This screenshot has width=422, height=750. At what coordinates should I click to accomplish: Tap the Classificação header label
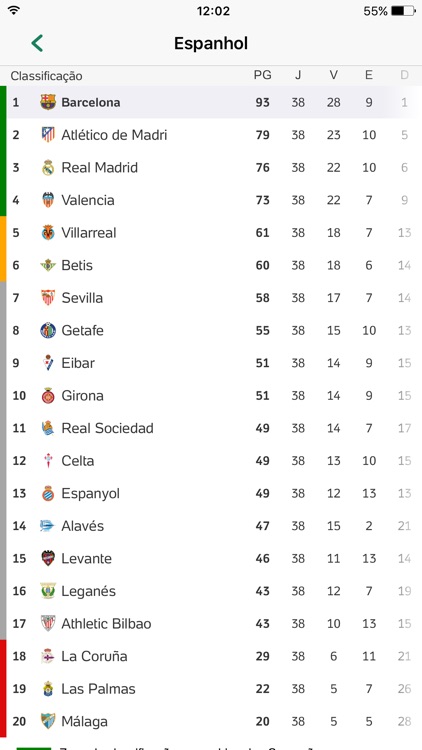(46, 76)
